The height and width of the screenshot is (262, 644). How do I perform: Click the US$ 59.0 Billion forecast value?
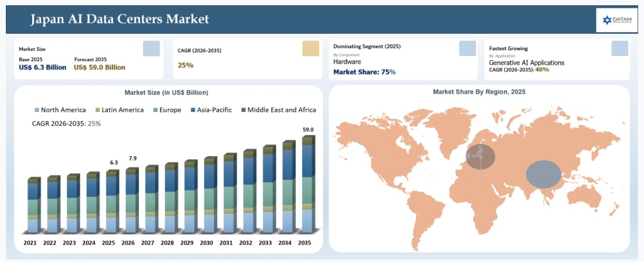[x=100, y=67]
